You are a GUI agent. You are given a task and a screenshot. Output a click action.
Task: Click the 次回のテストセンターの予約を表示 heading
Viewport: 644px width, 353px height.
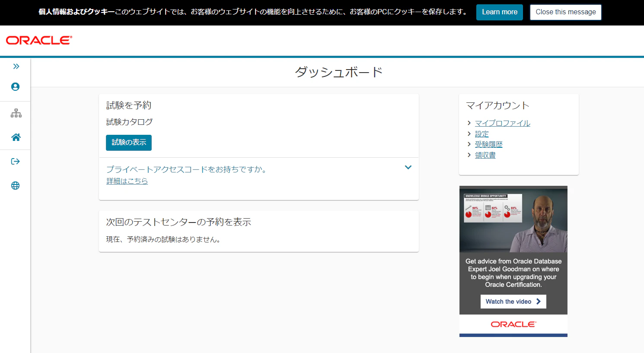tap(179, 222)
